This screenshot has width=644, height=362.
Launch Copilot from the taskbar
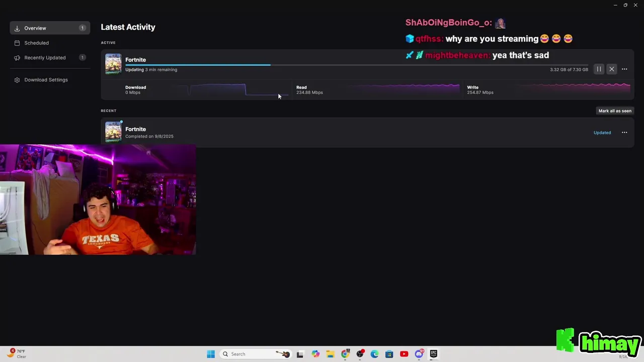pyautogui.click(x=315, y=354)
